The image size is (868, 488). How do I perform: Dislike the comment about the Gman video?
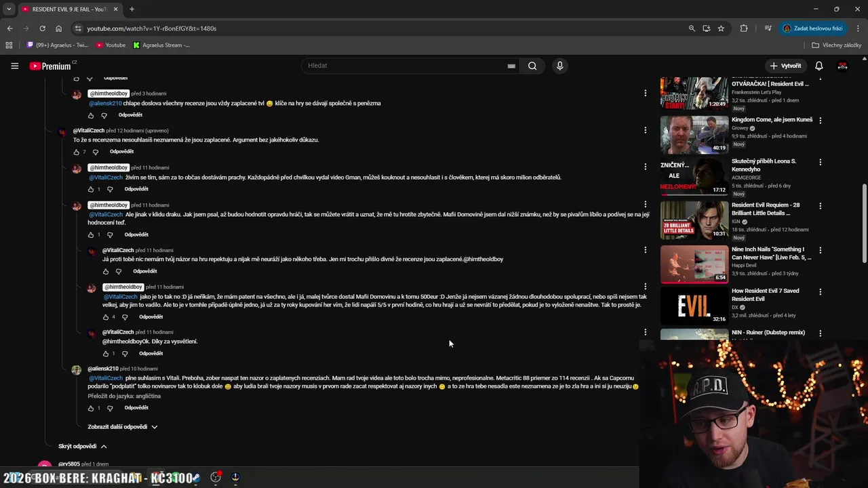[x=110, y=189]
